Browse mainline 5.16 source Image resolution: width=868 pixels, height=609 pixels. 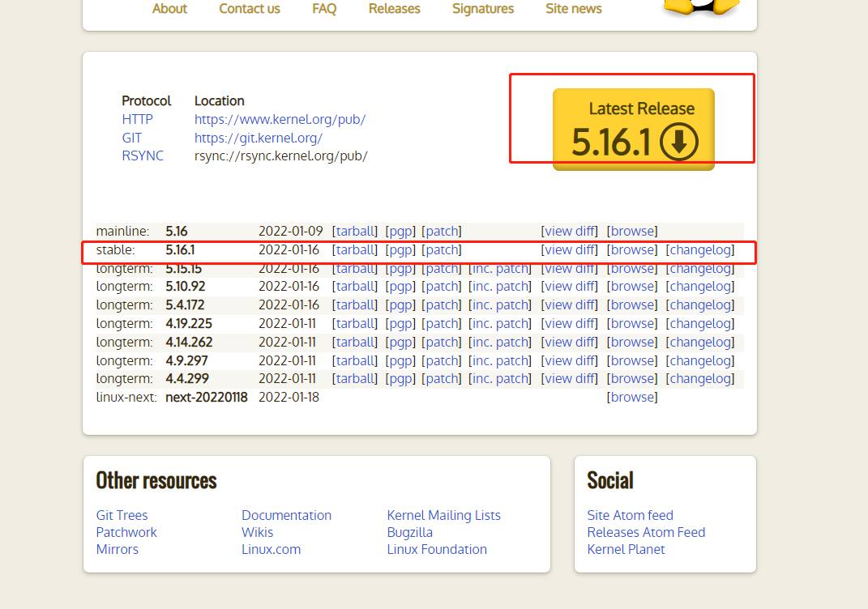(x=632, y=232)
